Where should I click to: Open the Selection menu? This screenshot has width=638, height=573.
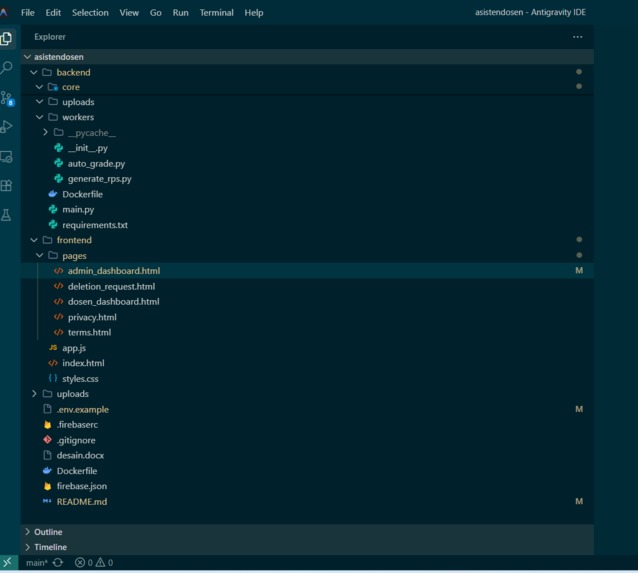[x=90, y=13]
